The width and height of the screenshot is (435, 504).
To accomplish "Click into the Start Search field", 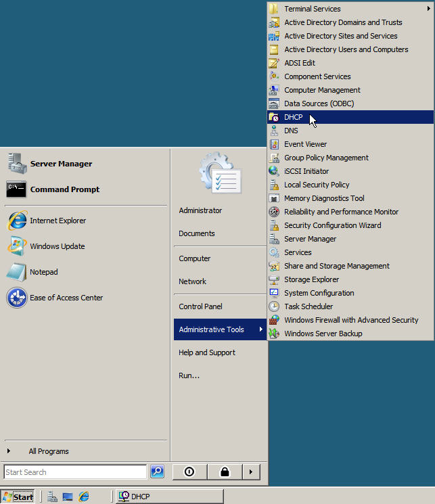I will (x=75, y=472).
